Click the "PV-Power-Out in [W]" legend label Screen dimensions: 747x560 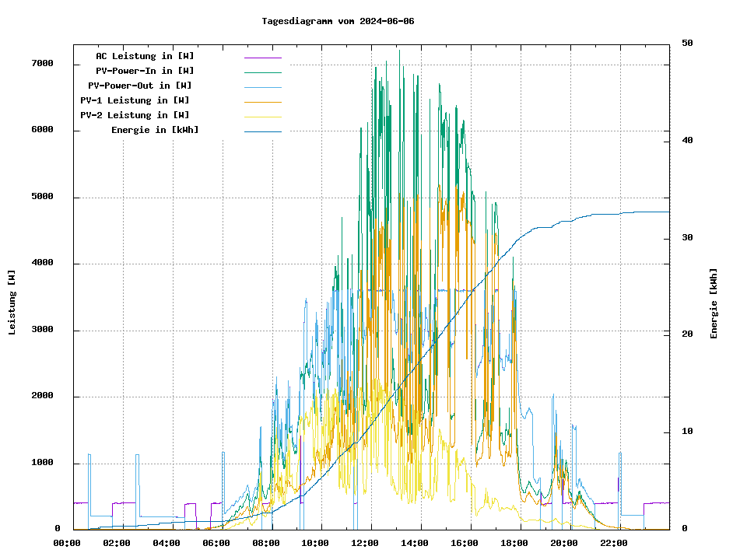click(x=139, y=86)
